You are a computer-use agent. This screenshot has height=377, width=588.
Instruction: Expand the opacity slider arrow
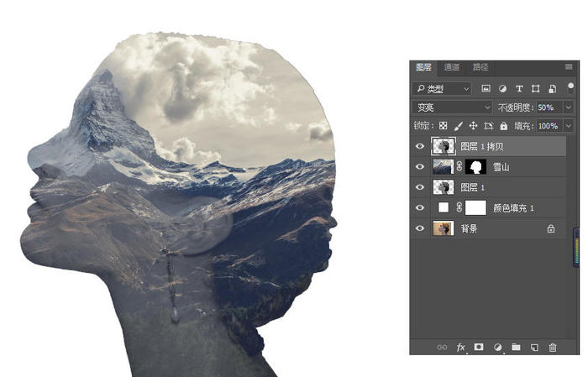[569, 107]
